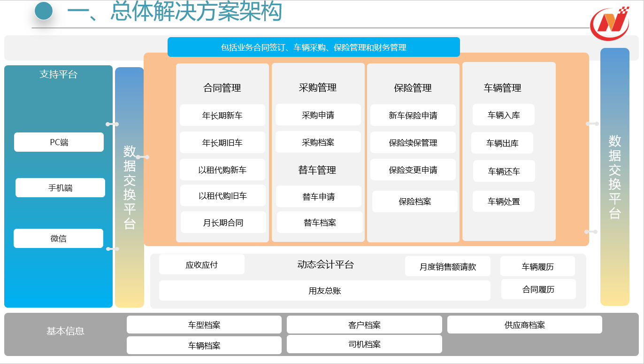Open the 采购申请 box
Screen dimensions: 644x364
pos(318,115)
